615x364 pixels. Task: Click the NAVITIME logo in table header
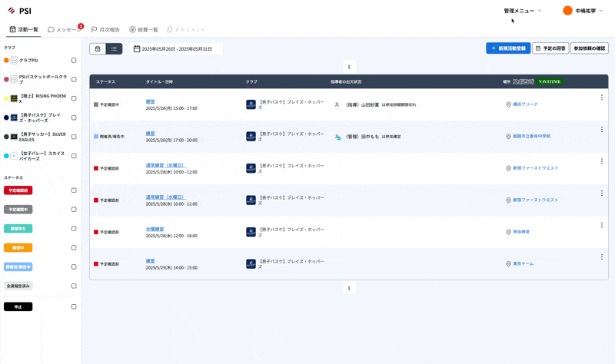pos(550,81)
